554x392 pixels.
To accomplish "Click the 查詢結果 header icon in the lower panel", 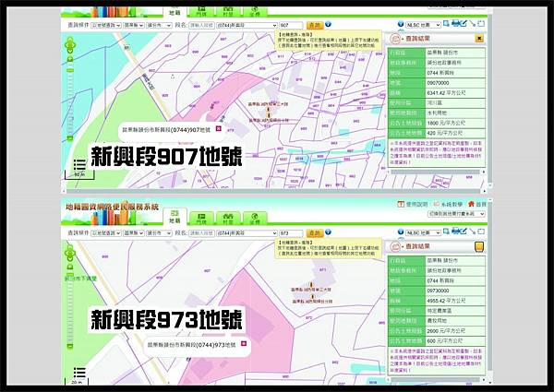I will click(x=396, y=246).
